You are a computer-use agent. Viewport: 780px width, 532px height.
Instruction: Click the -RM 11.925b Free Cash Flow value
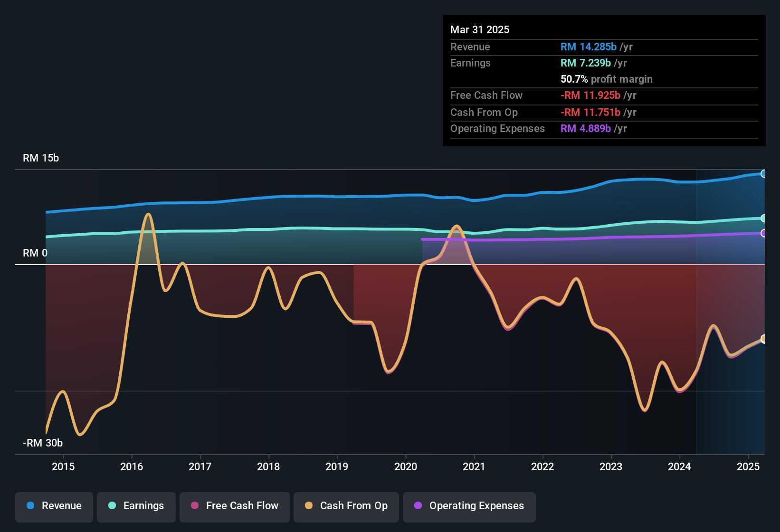pyautogui.click(x=590, y=95)
